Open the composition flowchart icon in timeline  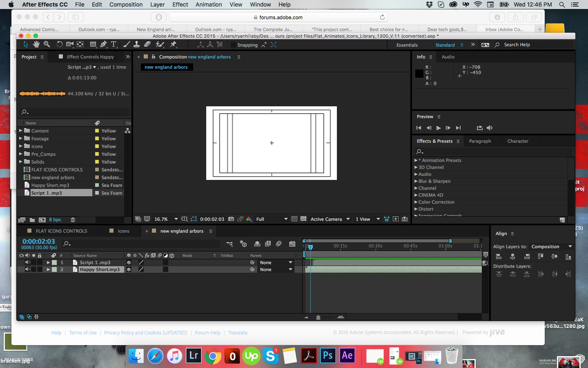click(x=229, y=244)
